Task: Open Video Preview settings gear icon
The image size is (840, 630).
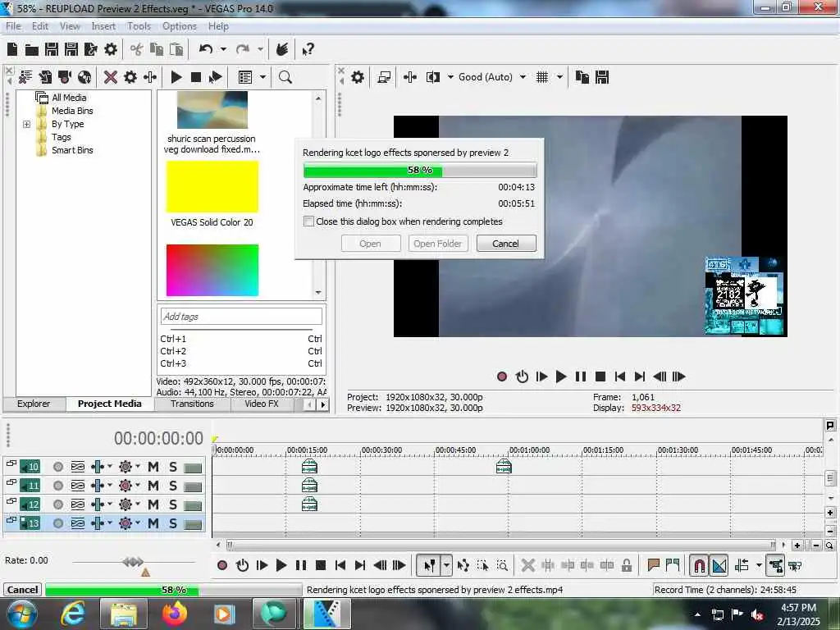Action: 358,77
